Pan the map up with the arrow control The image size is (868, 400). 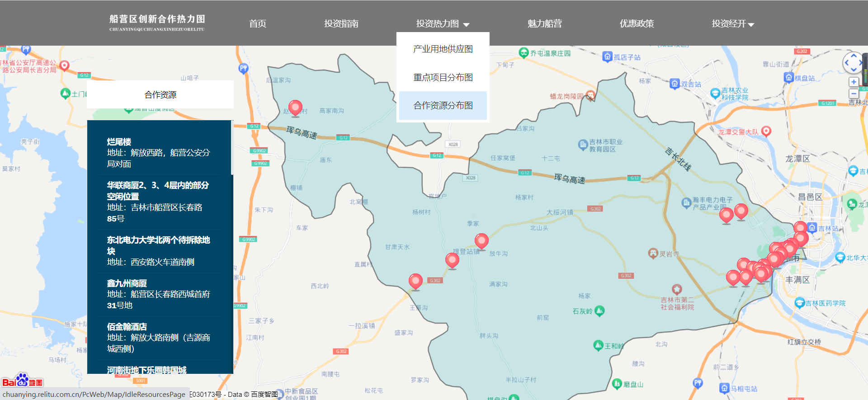tap(854, 56)
